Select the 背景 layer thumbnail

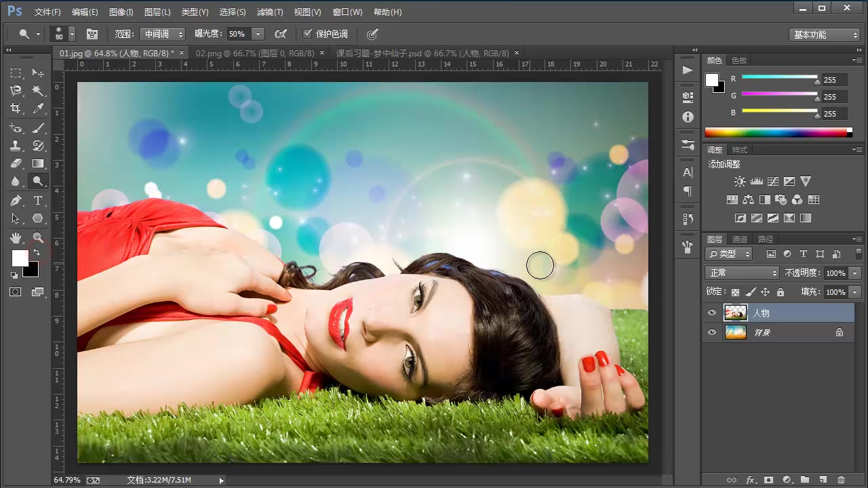(735, 332)
